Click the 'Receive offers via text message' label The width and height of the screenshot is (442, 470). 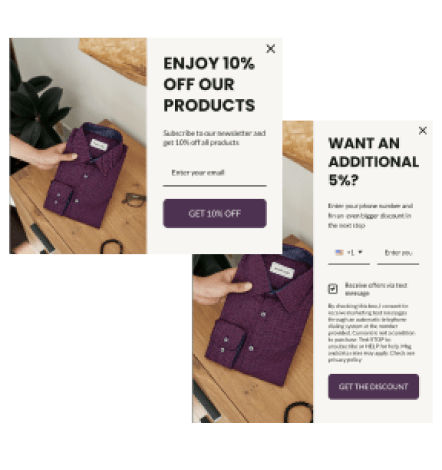click(376, 289)
